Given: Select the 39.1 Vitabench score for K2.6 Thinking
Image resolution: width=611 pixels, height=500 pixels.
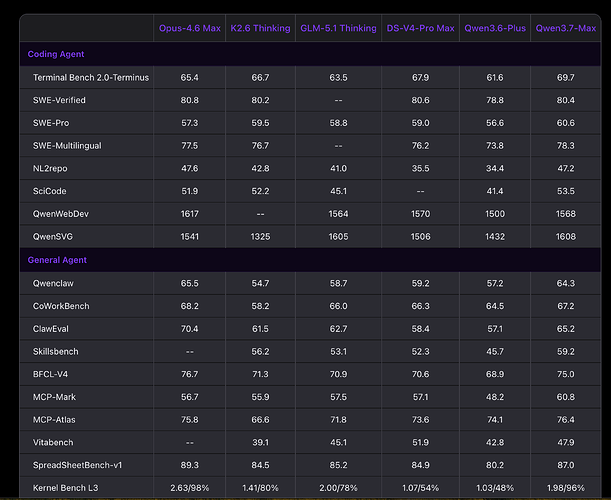Looking at the screenshot, I should tap(260, 442).
